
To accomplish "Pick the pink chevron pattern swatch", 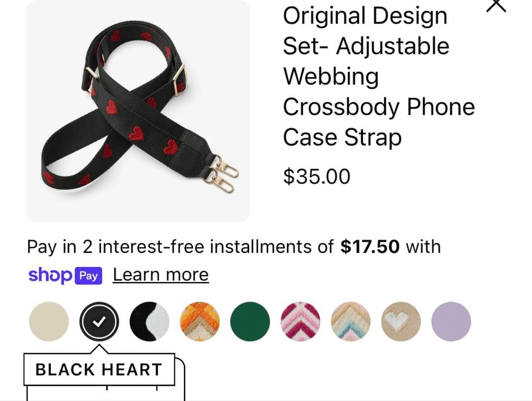I will tap(300, 321).
